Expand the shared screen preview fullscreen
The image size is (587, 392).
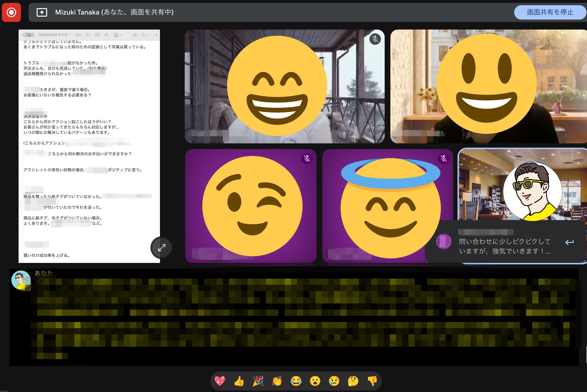point(162,247)
